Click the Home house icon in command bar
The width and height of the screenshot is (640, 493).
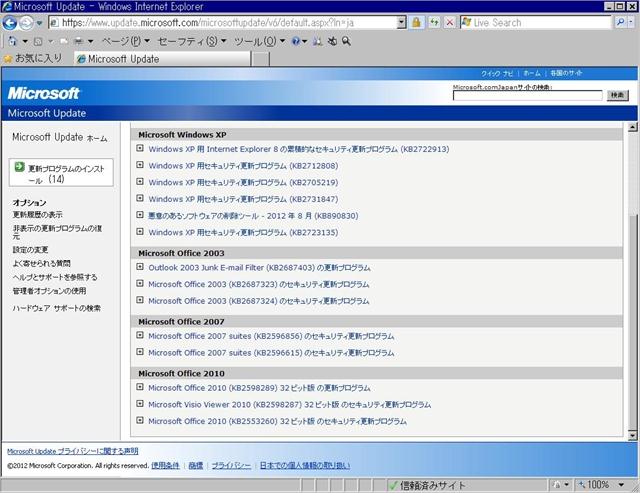[12, 41]
